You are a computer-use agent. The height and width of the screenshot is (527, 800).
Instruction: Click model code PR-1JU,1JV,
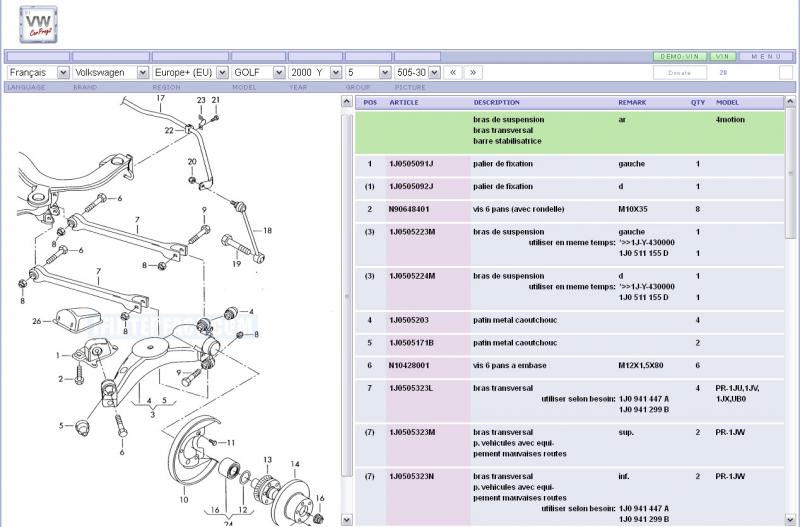(737, 388)
